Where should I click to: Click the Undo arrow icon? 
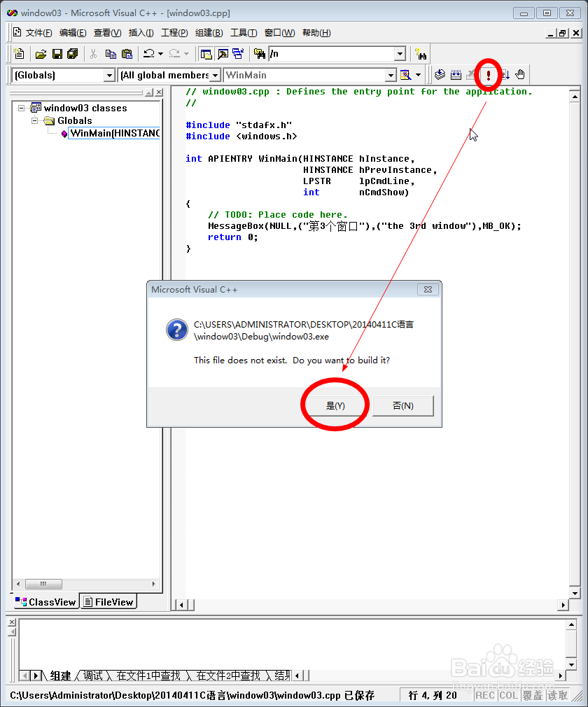[148, 54]
